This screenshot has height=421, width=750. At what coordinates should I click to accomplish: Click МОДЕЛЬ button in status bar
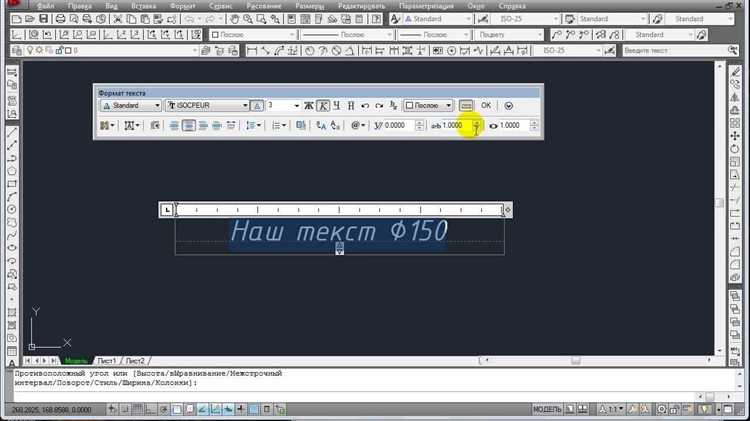coord(547,410)
